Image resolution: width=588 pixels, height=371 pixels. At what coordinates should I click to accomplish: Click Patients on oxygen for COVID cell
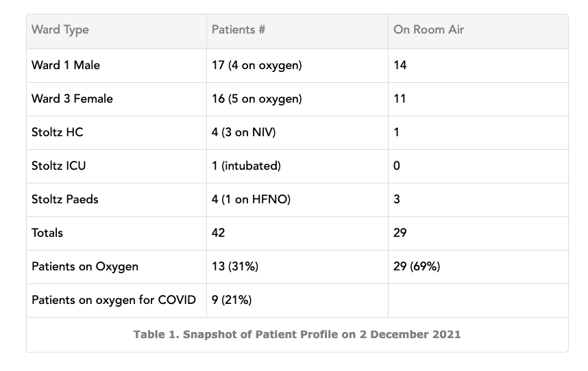(x=117, y=300)
